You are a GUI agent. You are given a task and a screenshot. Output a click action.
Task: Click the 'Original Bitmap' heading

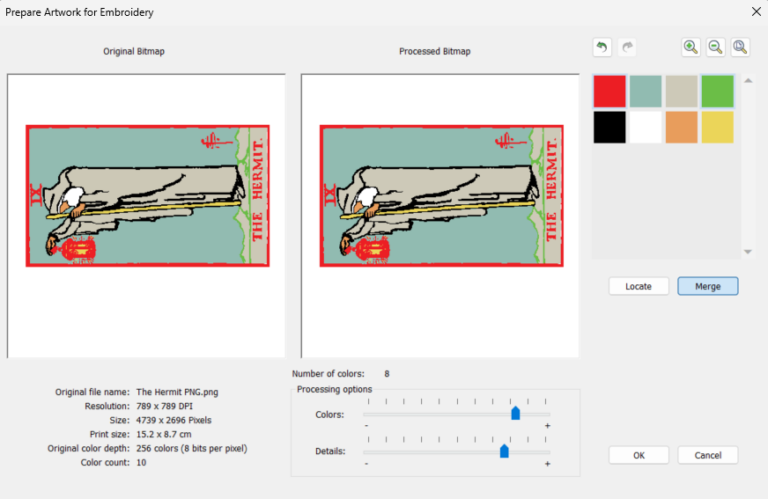point(134,51)
